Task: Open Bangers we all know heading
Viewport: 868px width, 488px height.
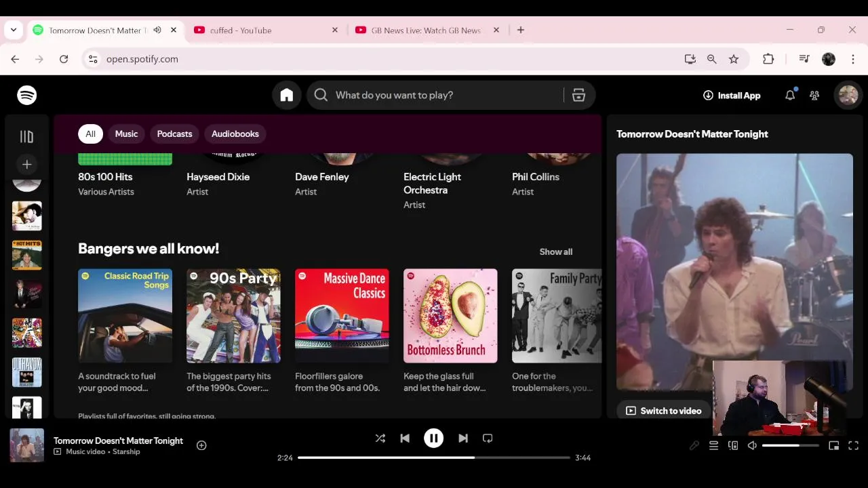Action: (x=149, y=249)
